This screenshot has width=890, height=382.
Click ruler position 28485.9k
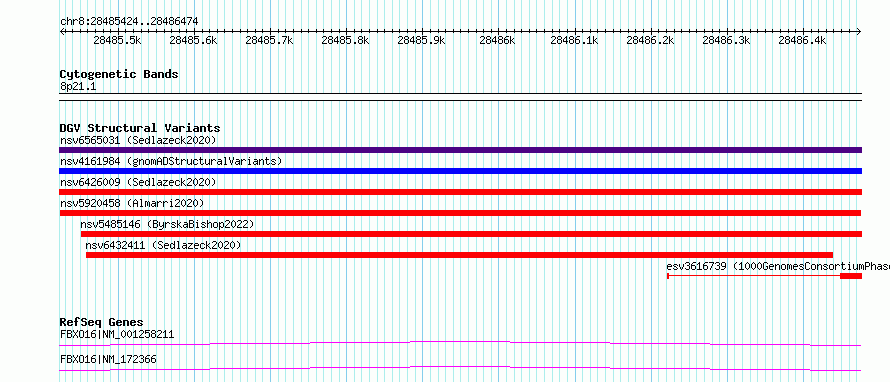pyautogui.click(x=422, y=40)
